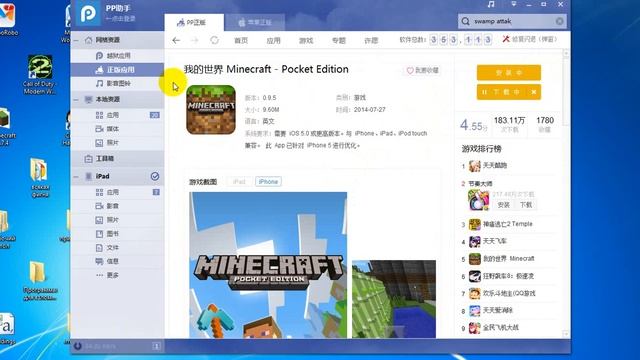
Task: Open 全民飞机大战 in ranking
Action: pyautogui.click(x=501, y=328)
